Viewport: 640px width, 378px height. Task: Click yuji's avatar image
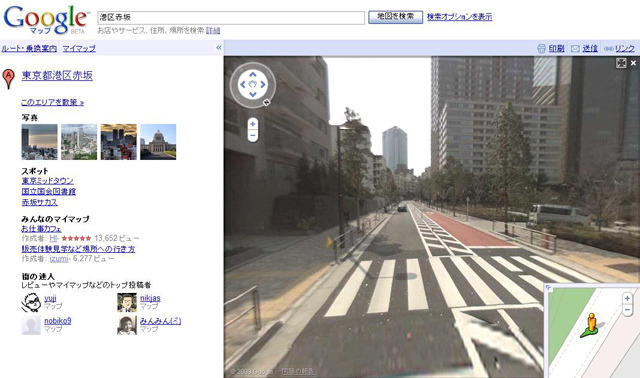(31, 302)
